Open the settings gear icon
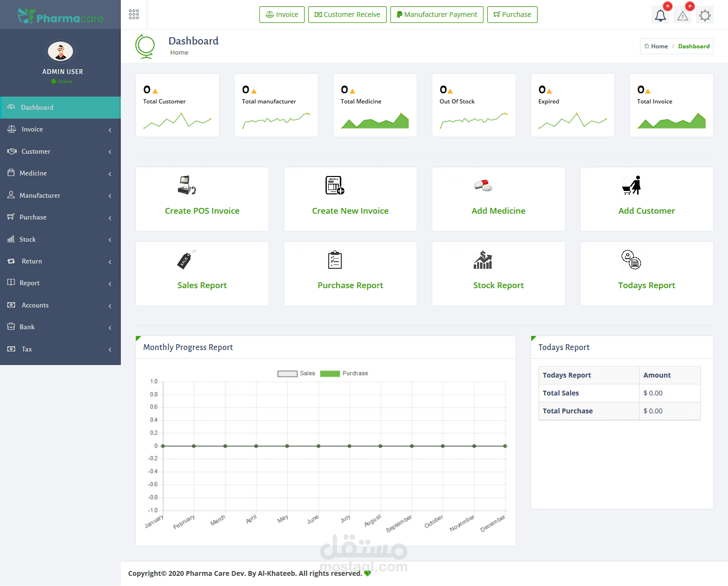This screenshot has width=728, height=586. pos(705,15)
